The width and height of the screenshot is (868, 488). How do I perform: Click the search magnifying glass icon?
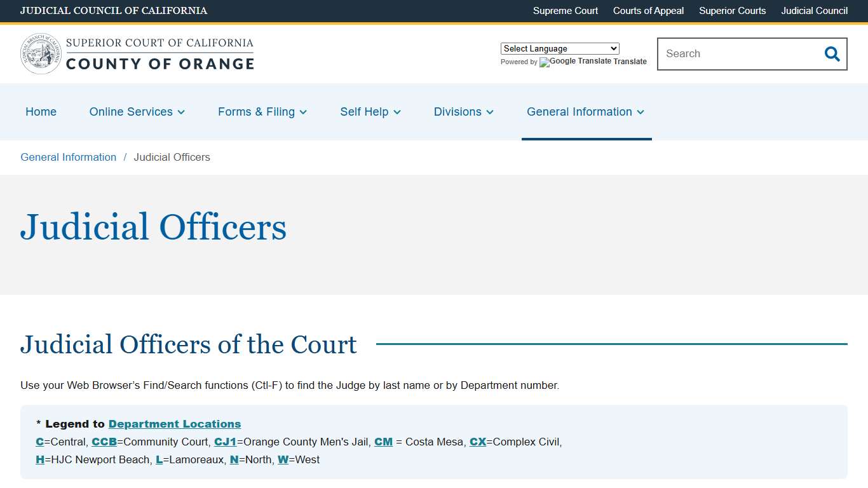click(x=832, y=54)
